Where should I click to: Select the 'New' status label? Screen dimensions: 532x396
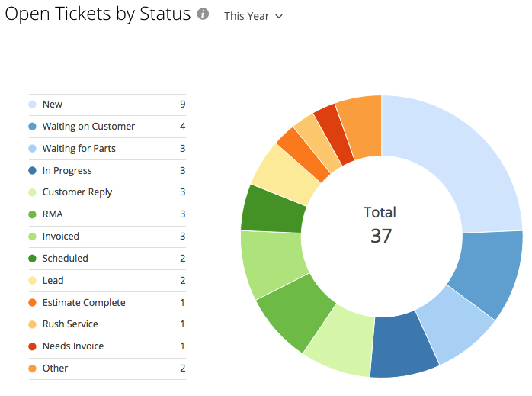tap(53, 105)
